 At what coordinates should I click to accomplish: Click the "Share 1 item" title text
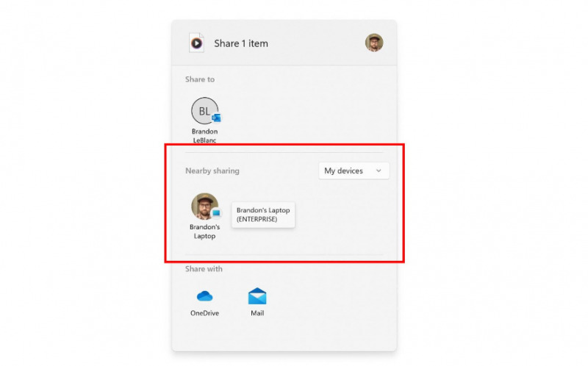point(241,43)
